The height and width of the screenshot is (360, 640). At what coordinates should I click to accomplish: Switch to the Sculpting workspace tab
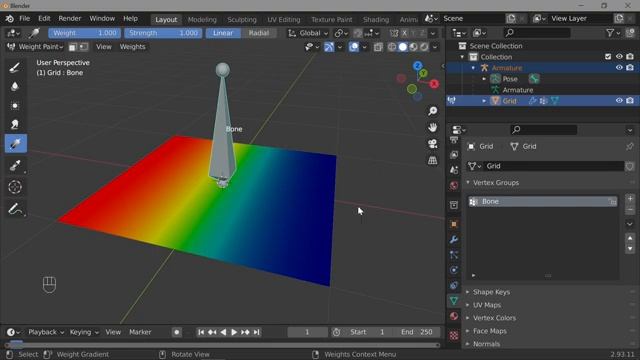(242, 20)
